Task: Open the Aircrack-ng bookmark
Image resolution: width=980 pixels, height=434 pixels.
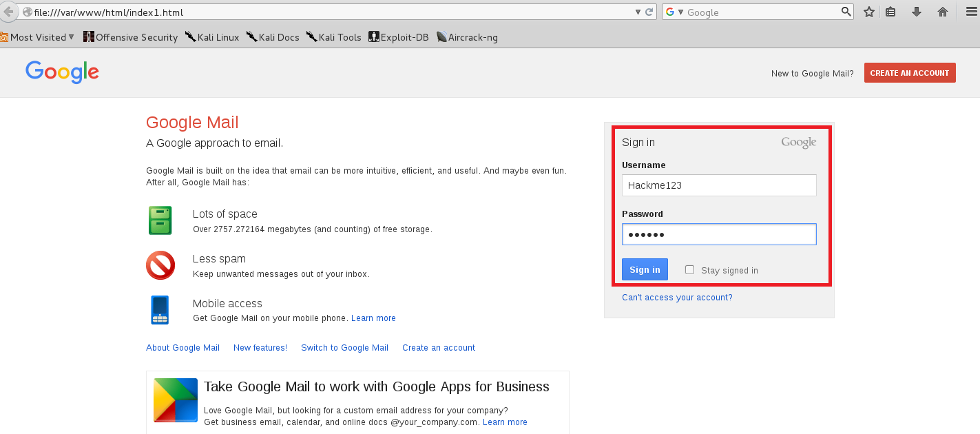Action: coord(467,37)
